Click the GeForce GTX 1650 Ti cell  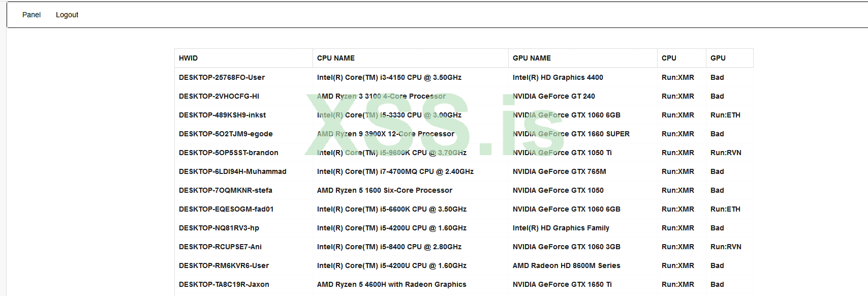pyautogui.click(x=562, y=284)
